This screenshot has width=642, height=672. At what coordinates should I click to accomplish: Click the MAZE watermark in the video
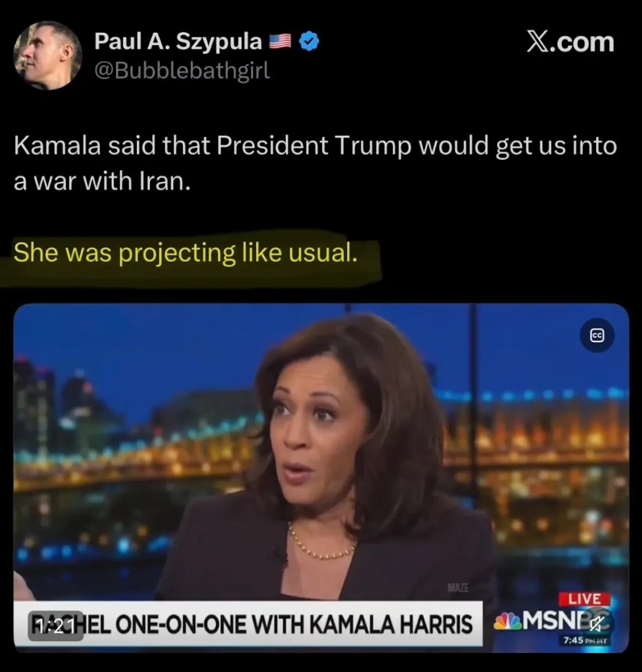pos(459,588)
